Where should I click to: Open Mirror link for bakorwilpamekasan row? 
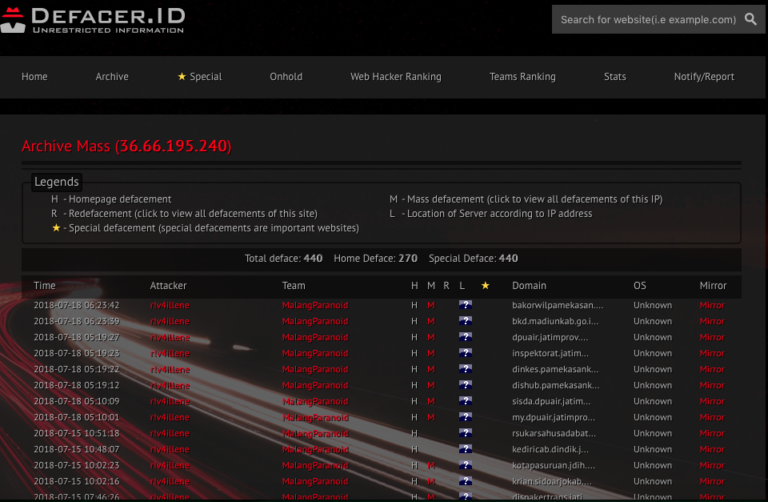click(712, 305)
